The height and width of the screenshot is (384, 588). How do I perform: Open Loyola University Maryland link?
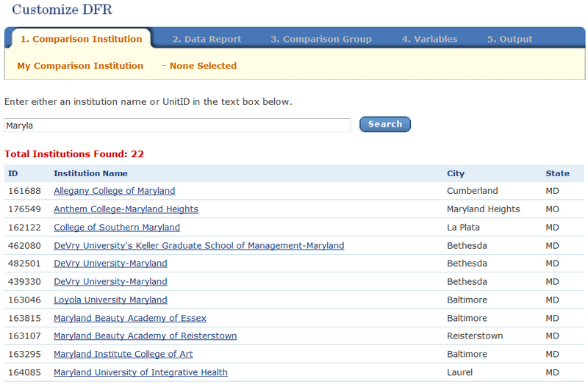click(110, 300)
